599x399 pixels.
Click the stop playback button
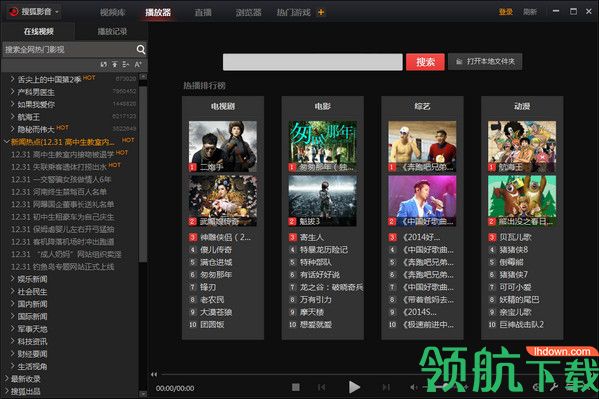coord(296,387)
